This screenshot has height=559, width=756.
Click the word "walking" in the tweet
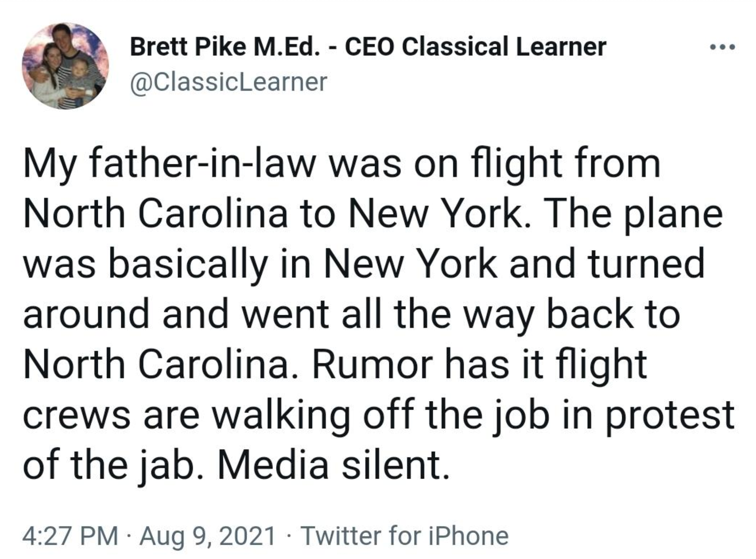pyautogui.click(x=282, y=414)
